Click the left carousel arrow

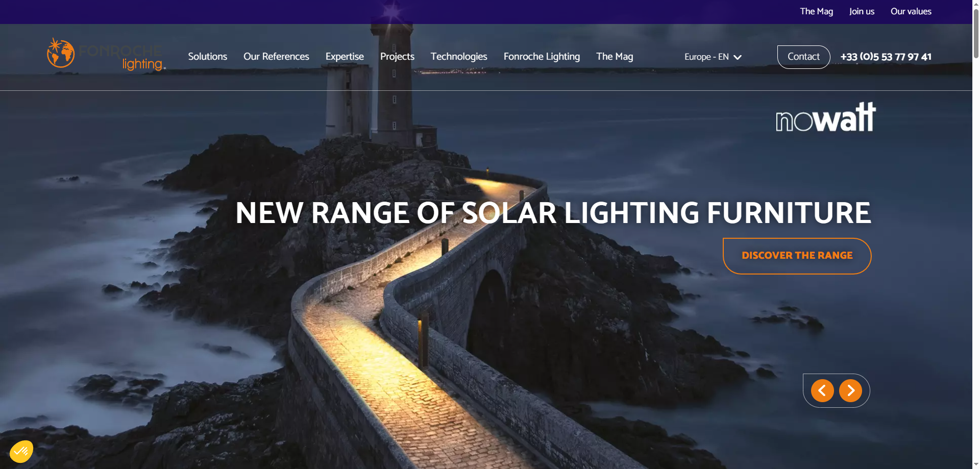coord(822,390)
